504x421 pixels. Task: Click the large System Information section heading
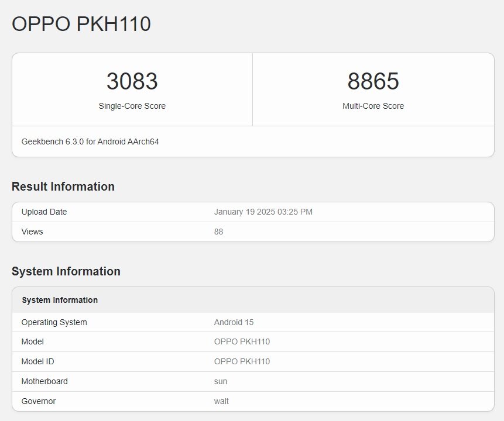point(66,271)
